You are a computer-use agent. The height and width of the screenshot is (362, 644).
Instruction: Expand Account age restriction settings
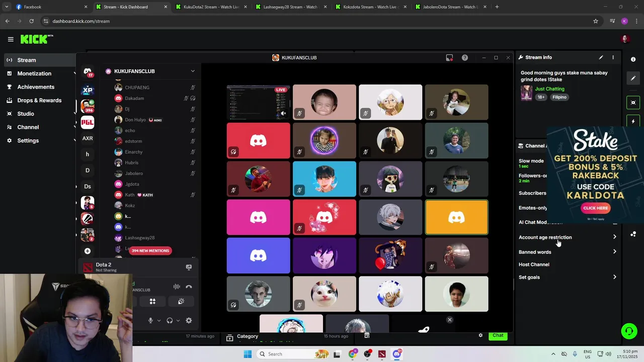pyautogui.click(x=568, y=237)
